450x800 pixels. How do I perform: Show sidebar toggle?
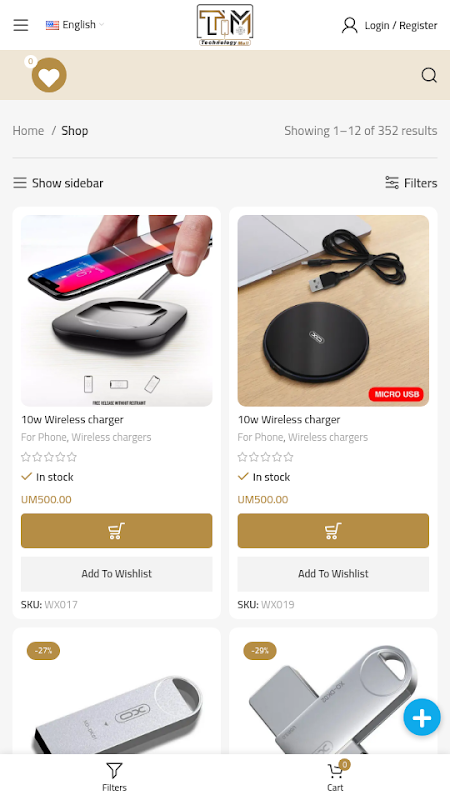click(58, 183)
